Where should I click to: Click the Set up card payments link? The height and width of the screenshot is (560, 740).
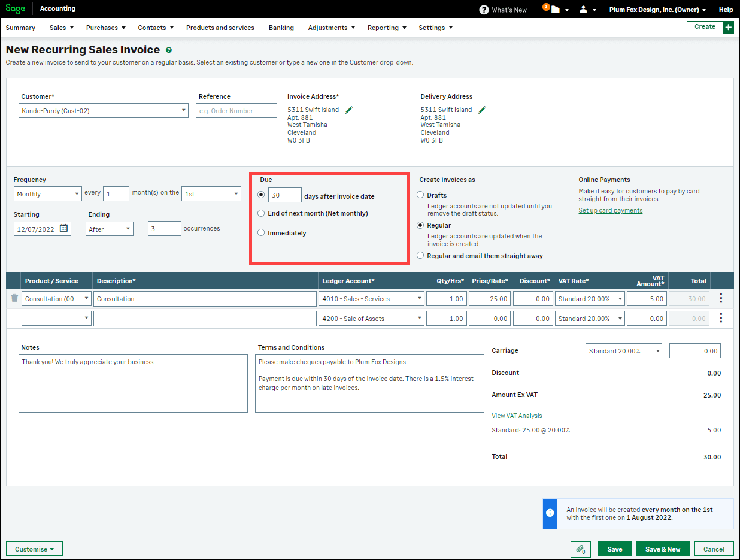pyautogui.click(x=610, y=210)
